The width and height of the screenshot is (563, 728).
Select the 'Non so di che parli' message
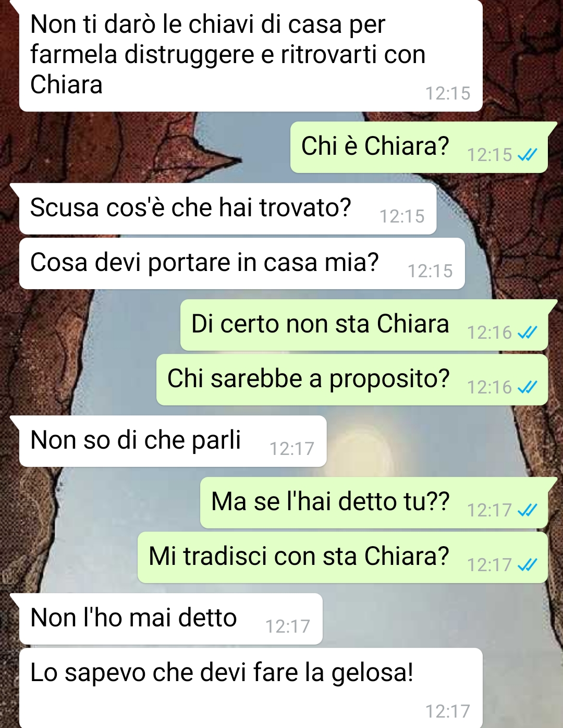point(173,441)
